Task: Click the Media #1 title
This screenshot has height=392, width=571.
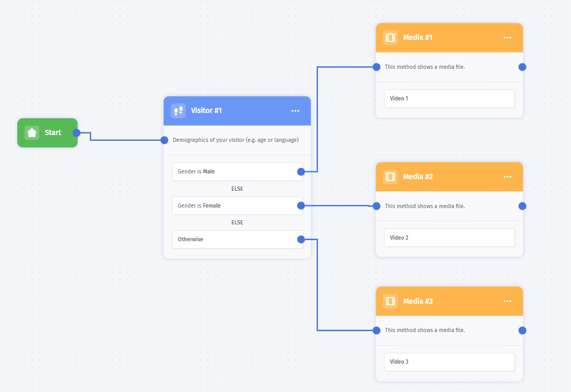Action: pos(418,37)
